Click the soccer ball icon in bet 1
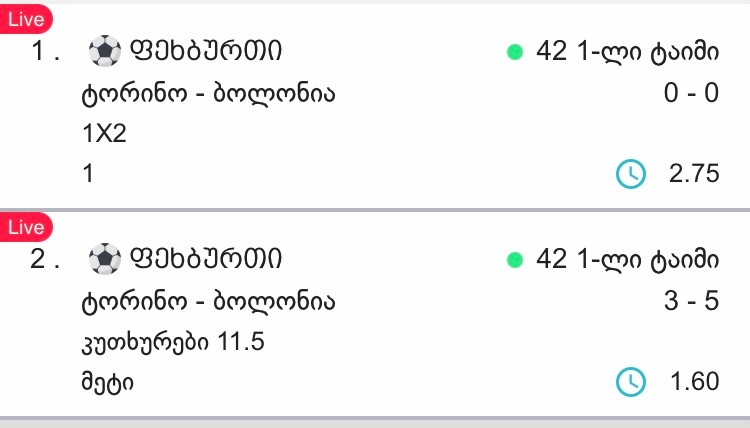750x428 pixels. coord(102,50)
